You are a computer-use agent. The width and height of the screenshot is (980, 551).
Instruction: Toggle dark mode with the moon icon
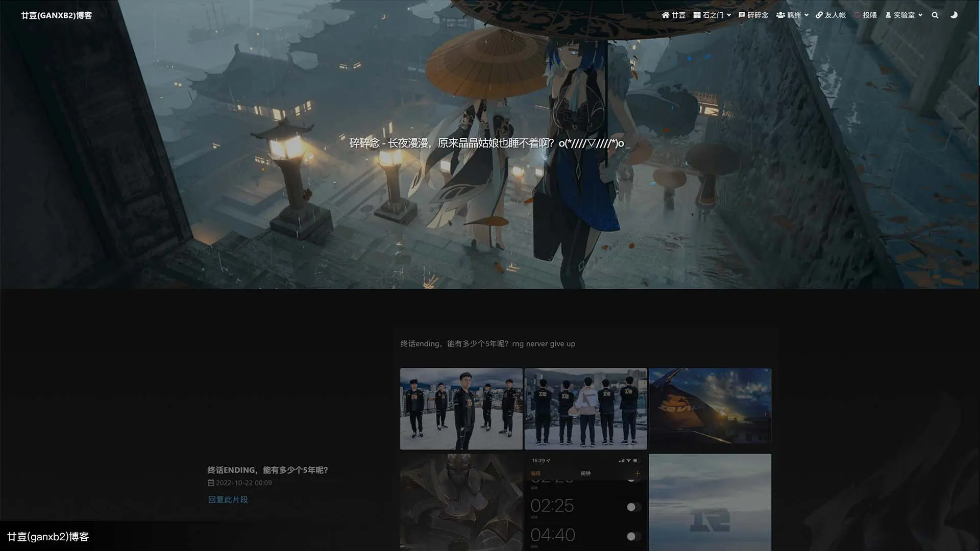[x=953, y=15]
